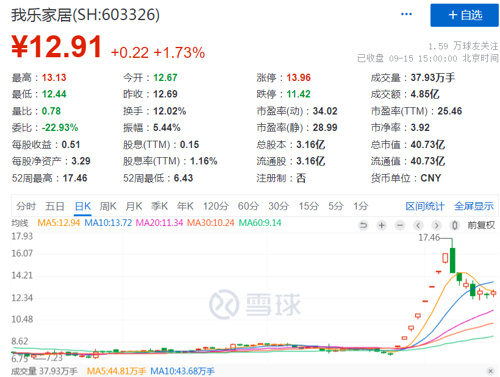
Task: Toggle the MA60 moving average label
Action: [260, 223]
